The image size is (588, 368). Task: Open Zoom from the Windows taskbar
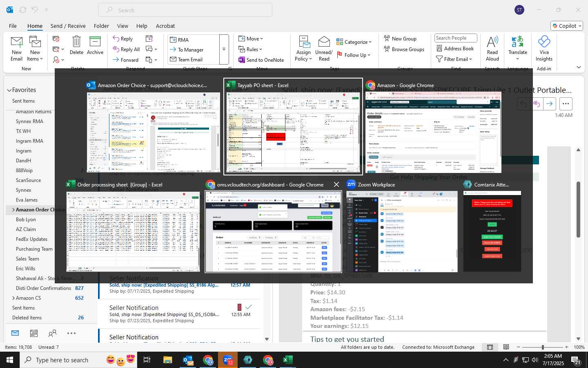[228, 360]
